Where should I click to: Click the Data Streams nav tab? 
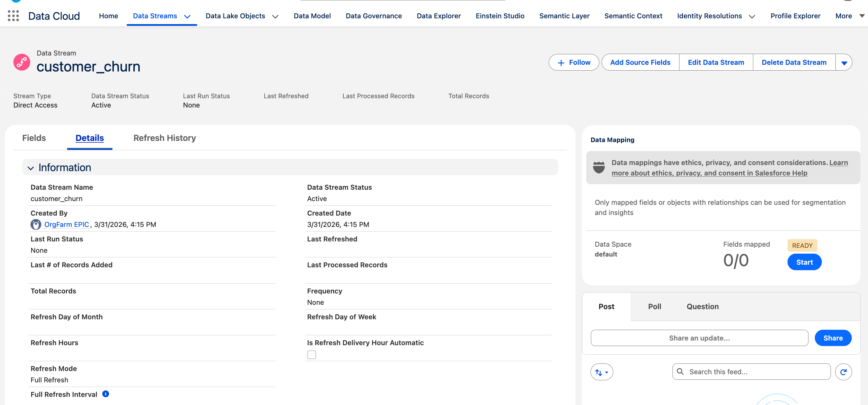coord(155,16)
